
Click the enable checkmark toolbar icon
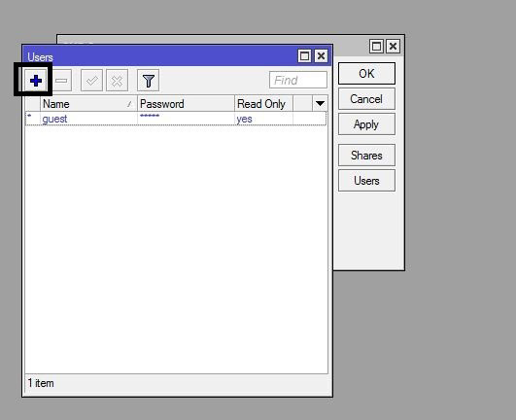91,81
